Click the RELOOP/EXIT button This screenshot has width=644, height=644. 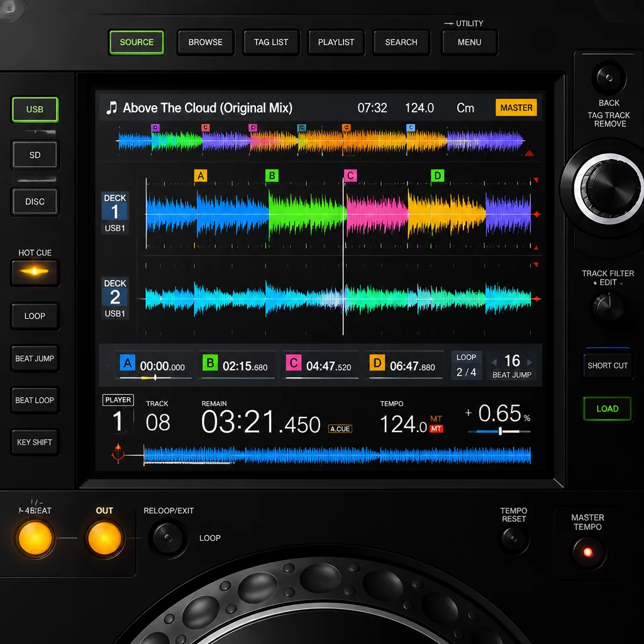(167, 537)
